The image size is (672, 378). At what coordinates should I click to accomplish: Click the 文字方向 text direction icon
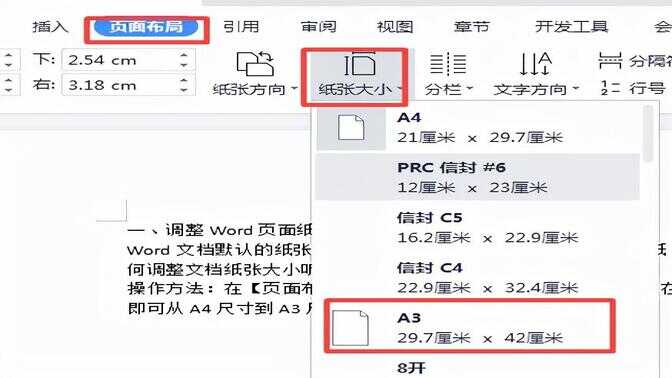[x=535, y=64]
